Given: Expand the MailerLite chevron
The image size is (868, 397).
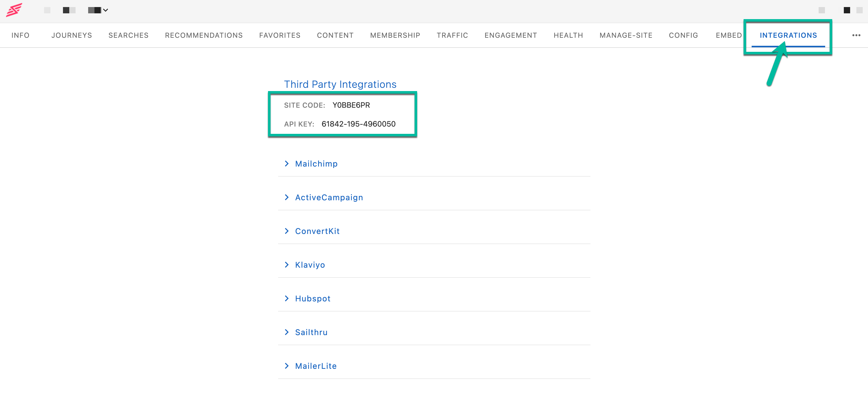Looking at the screenshot, I should tap(287, 366).
